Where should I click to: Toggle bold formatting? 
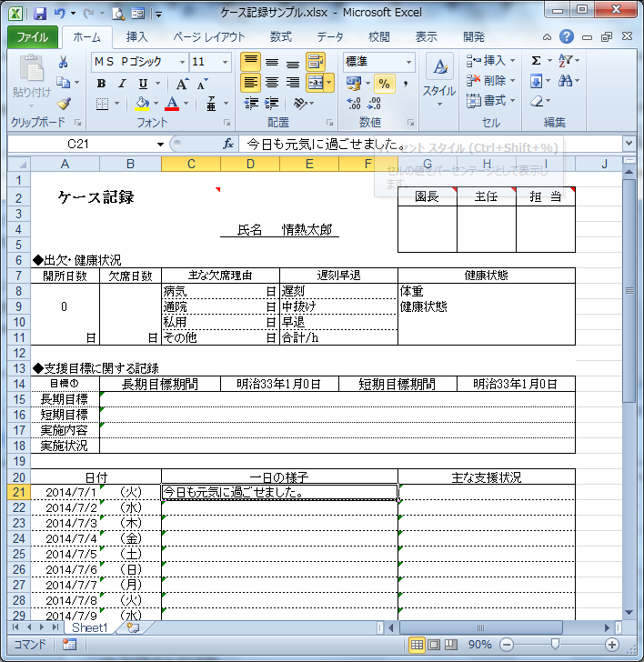(101, 83)
